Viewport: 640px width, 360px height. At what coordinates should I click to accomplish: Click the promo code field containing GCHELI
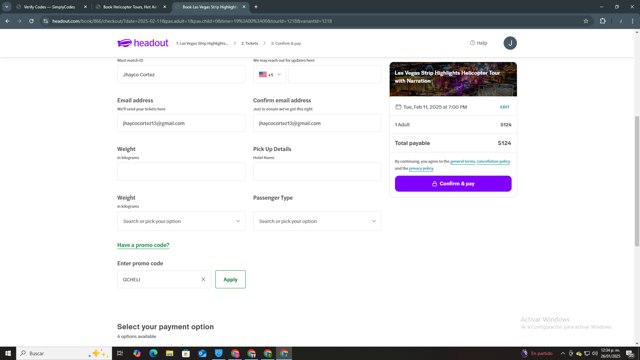coord(164,279)
